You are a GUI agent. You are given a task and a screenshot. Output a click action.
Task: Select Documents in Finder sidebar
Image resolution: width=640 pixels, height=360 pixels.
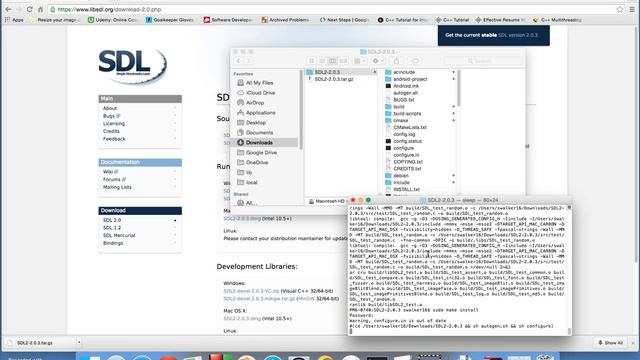(259, 133)
